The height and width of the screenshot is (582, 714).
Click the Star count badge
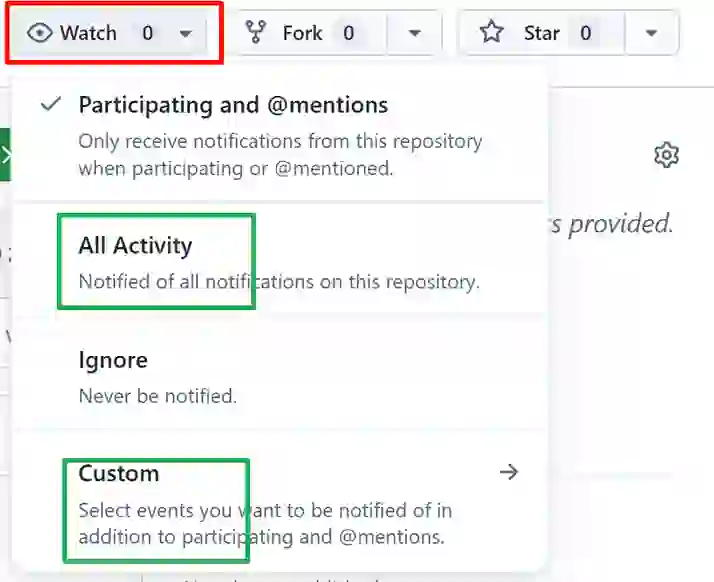click(x=586, y=33)
